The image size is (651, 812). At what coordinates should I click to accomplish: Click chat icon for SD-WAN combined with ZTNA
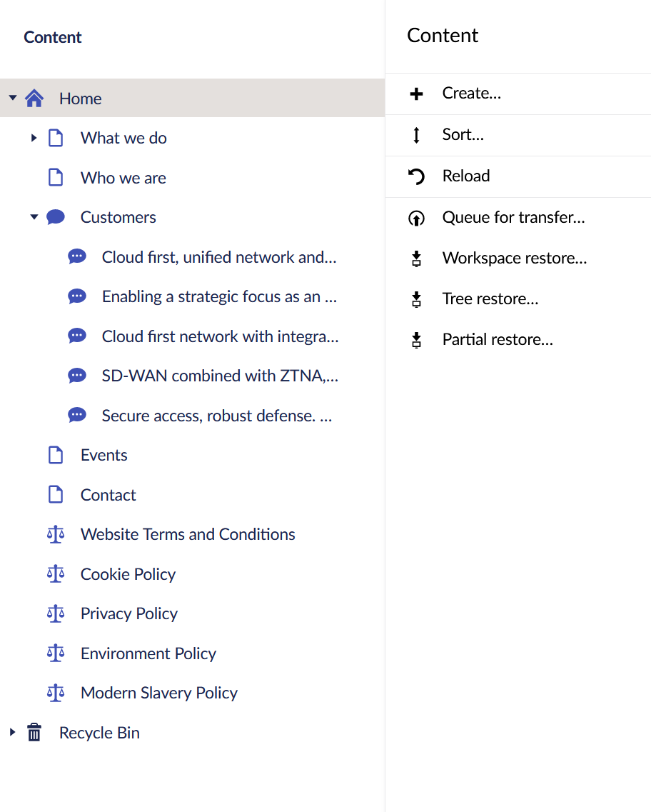coord(77,376)
